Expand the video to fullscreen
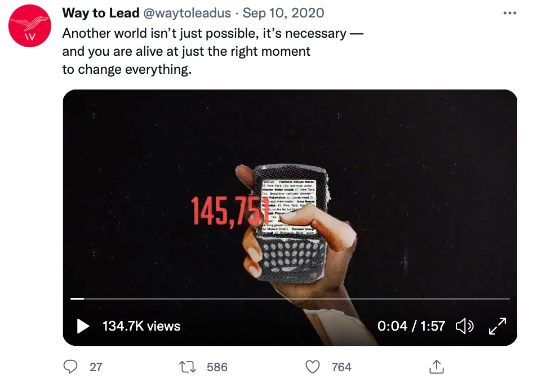The width and height of the screenshot is (533, 392). click(497, 326)
